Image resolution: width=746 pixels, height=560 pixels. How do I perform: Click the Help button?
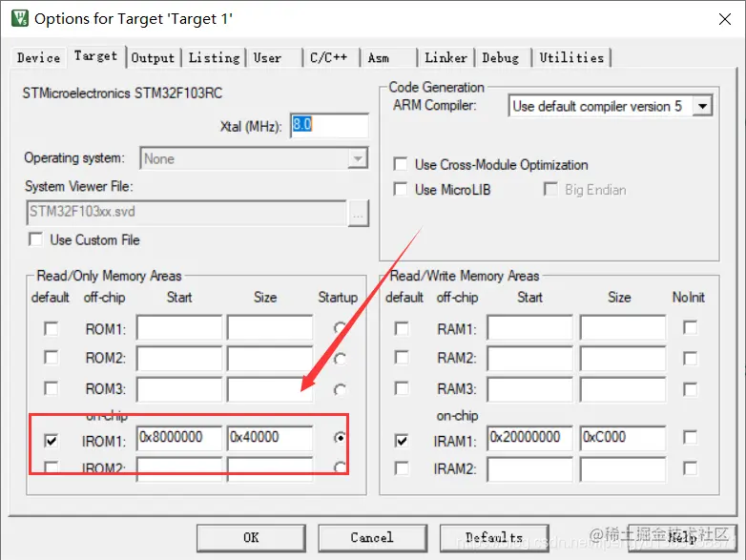pyautogui.click(x=683, y=538)
